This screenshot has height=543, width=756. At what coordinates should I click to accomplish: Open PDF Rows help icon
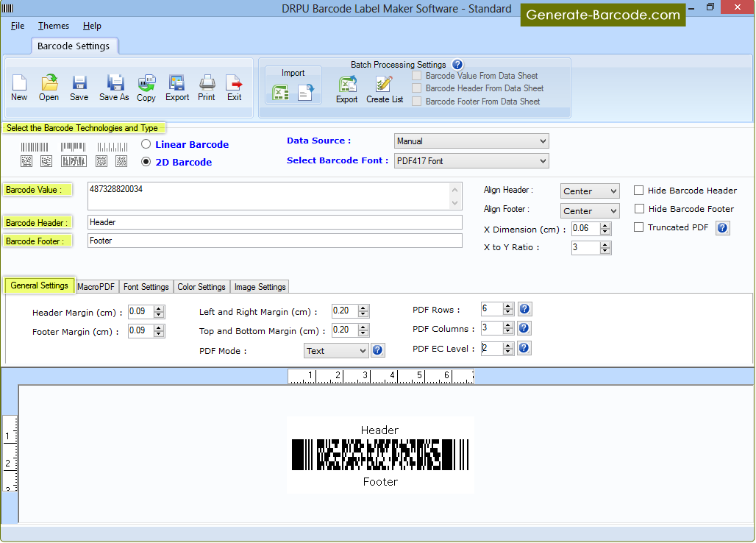524,308
